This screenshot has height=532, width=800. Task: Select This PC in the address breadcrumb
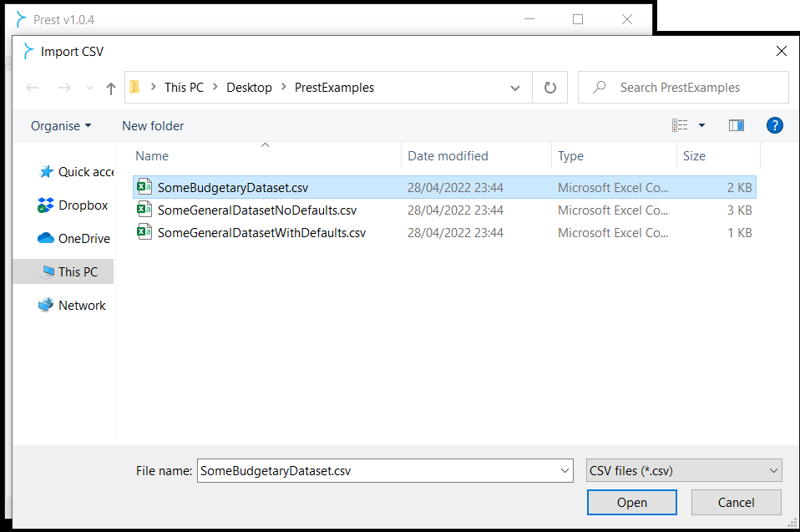point(184,88)
